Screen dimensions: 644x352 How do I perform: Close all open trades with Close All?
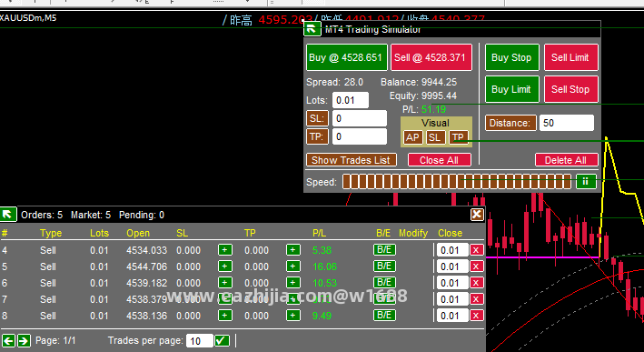[x=439, y=160]
